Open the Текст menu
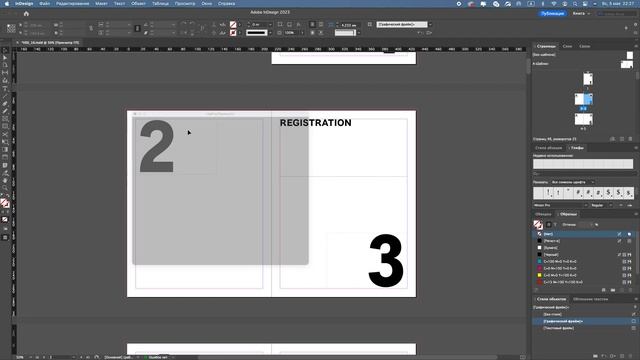 [119, 4]
